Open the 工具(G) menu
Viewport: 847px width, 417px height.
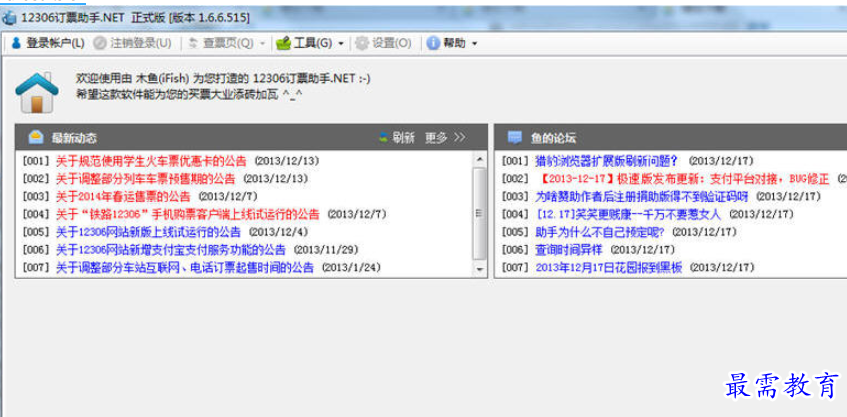[313, 44]
